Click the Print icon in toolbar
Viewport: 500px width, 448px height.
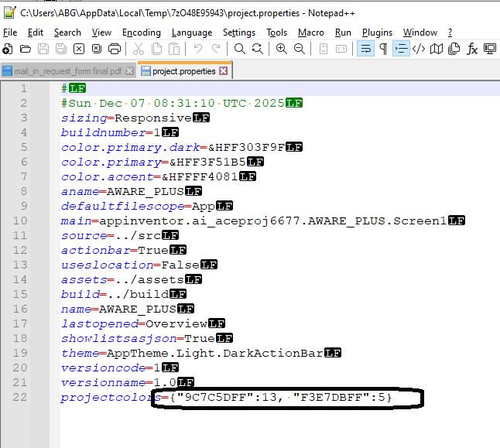tap(115, 49)
